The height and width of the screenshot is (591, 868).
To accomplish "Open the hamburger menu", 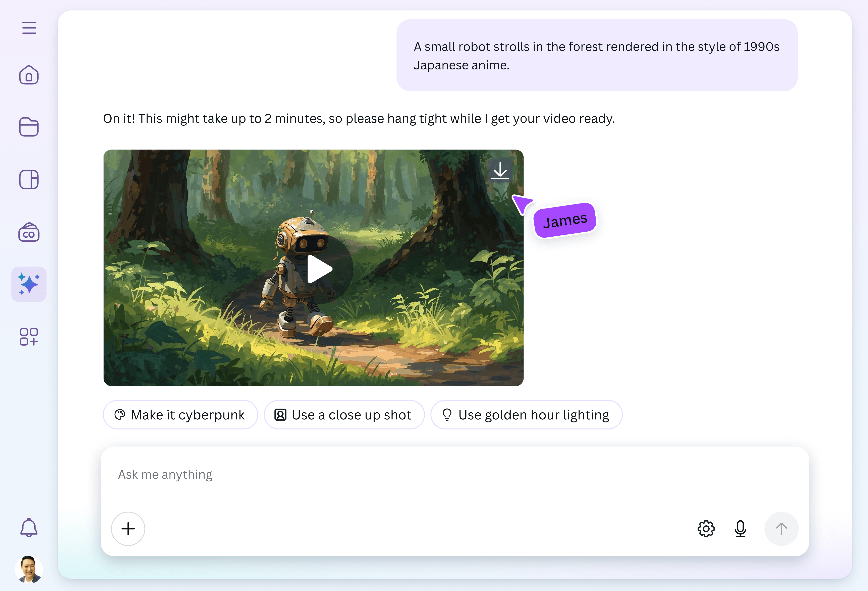I will tap(29, 28).
